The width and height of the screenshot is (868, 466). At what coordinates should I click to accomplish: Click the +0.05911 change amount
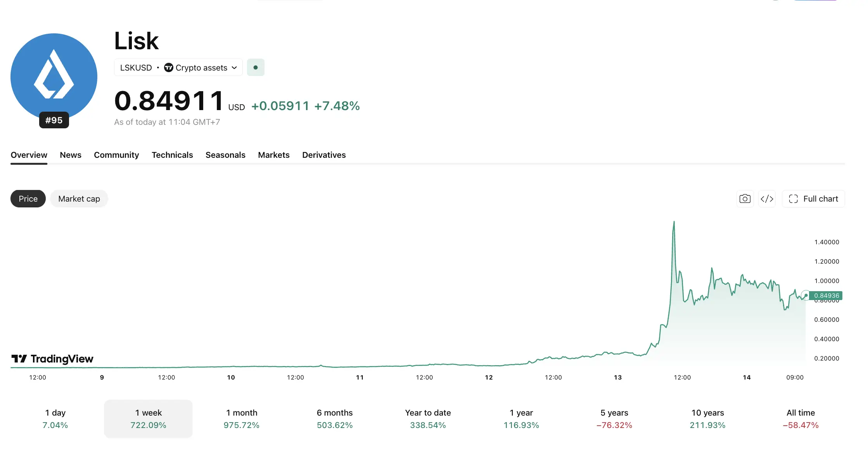point(280,106)
